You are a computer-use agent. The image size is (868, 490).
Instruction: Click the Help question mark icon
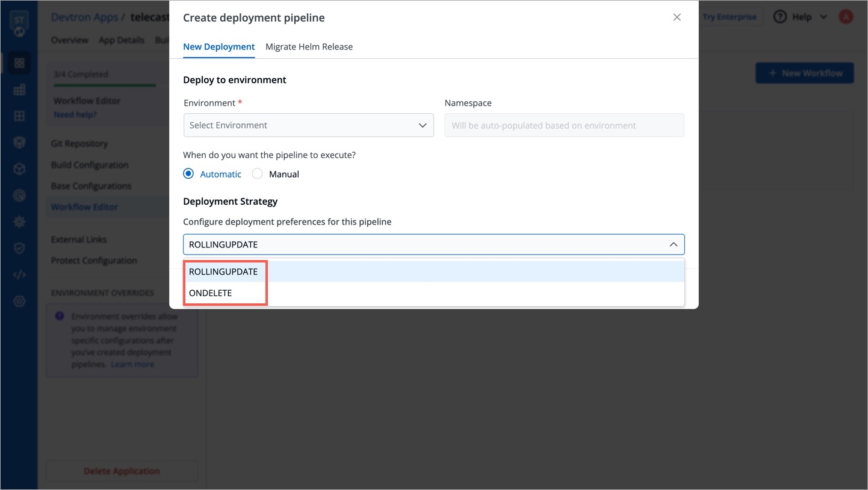(780, 17)
